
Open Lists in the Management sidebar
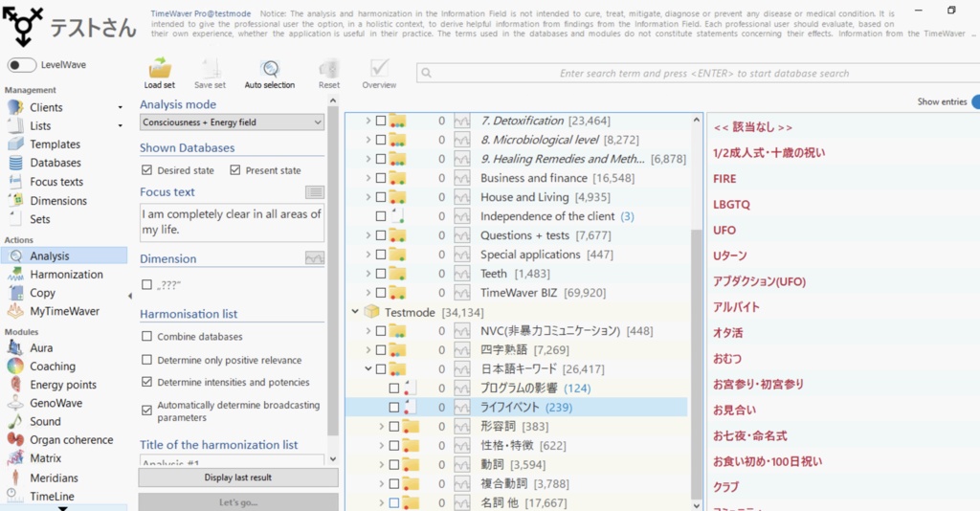[x=40, y=125]
